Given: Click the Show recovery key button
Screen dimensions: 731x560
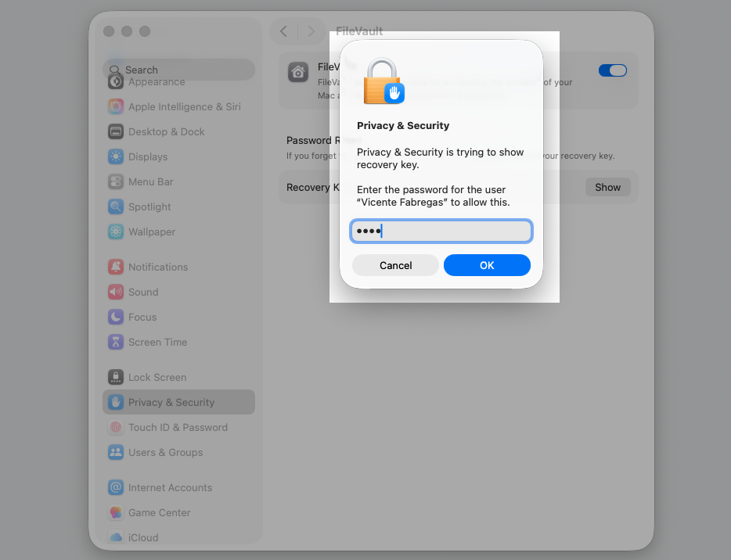Looking at the screenshot, I should click(607, 187).
